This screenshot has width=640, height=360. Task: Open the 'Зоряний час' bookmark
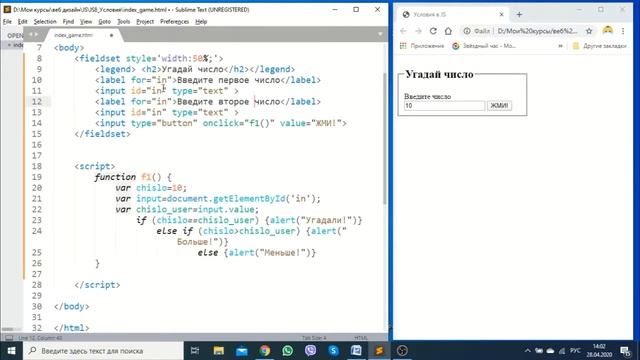coord(484,46)
